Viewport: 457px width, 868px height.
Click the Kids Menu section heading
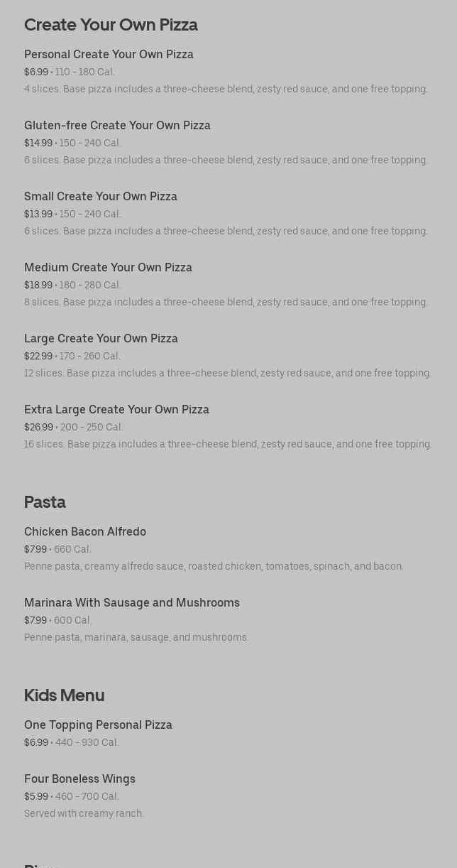point(64,695)
